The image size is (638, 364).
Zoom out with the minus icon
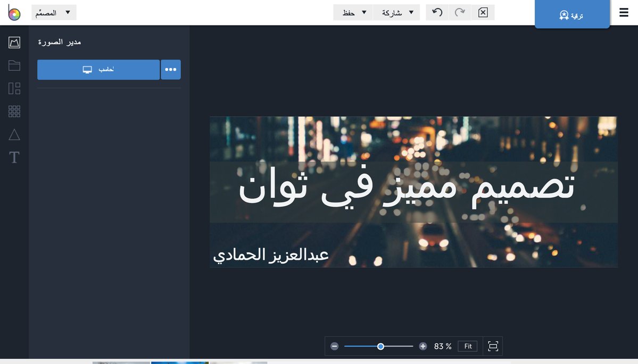(x=335, y=346)
